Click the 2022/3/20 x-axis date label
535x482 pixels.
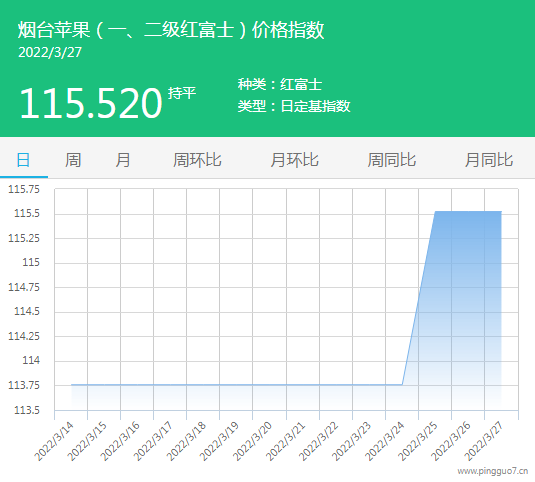(x=252, y=441)
